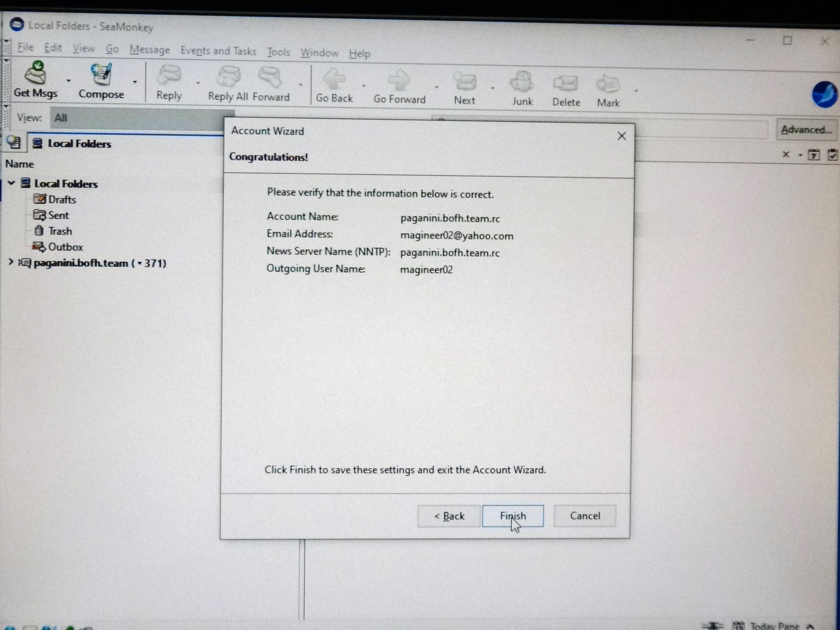840x630 pixels.
Task: Click the Today Pane calendar icon in status bar
Action: 738,625
